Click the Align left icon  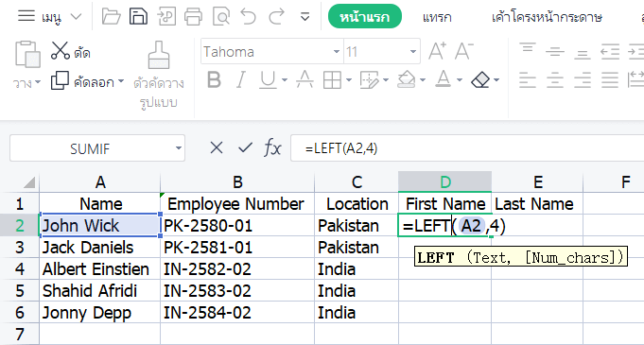point(528,80)
